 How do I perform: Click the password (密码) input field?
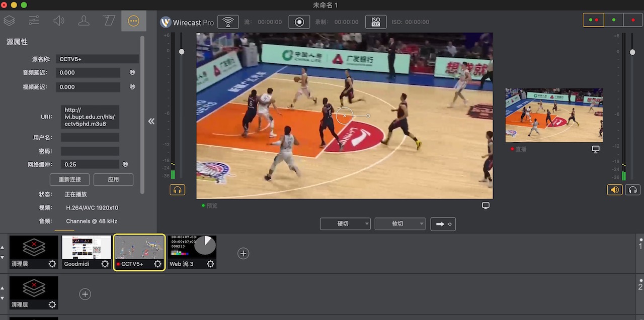pyautogui.click(x=90, y=151)
